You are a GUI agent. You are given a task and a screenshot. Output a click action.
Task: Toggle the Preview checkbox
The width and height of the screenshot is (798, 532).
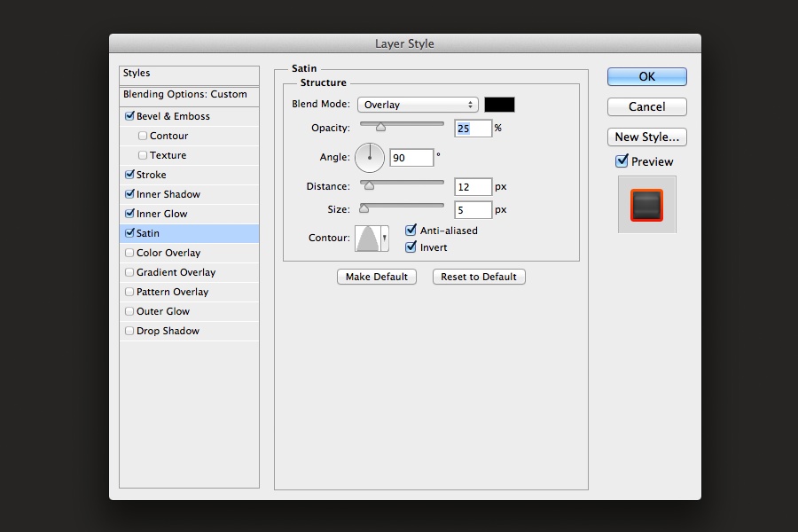coord(621,161)
